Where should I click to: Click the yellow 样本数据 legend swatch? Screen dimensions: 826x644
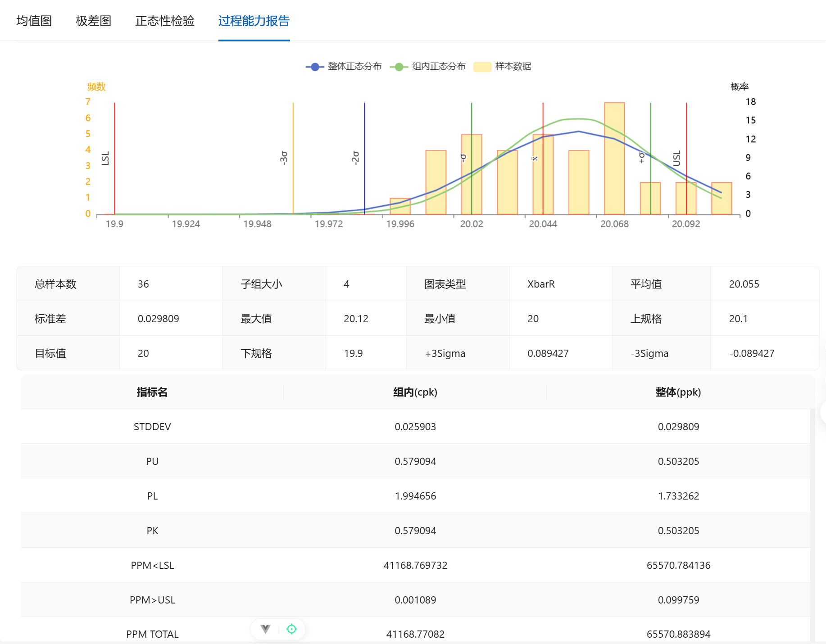(482, 67)
